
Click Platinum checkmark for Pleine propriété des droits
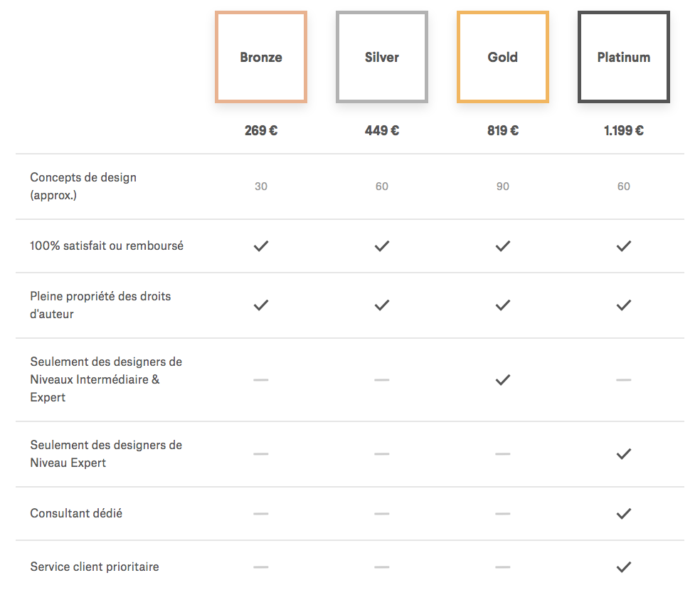[x=624, y=305]
